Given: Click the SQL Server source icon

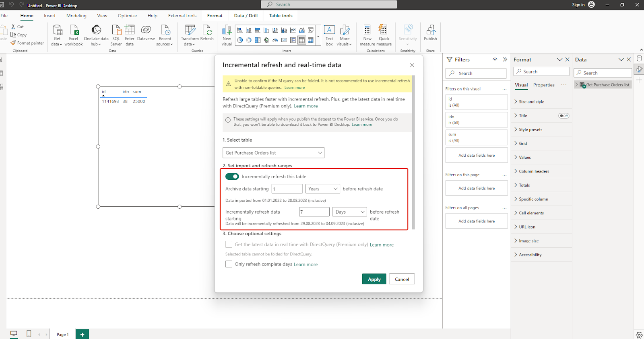Looking at the screenshot, I should [116, 35].
